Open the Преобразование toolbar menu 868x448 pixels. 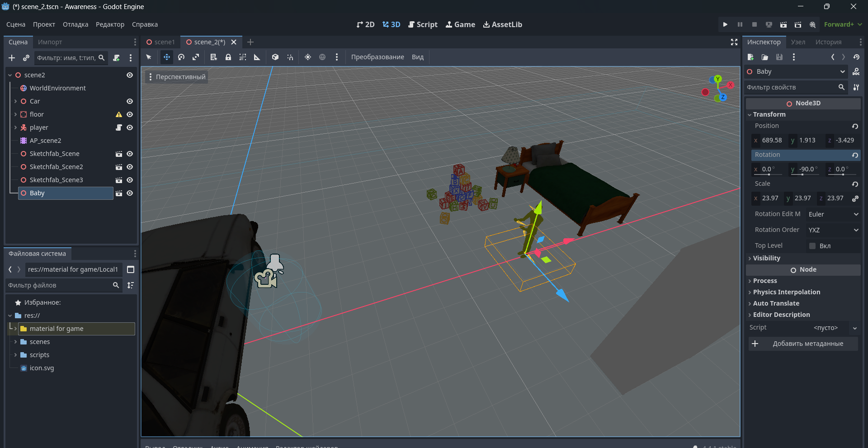[x=377, y=57]
